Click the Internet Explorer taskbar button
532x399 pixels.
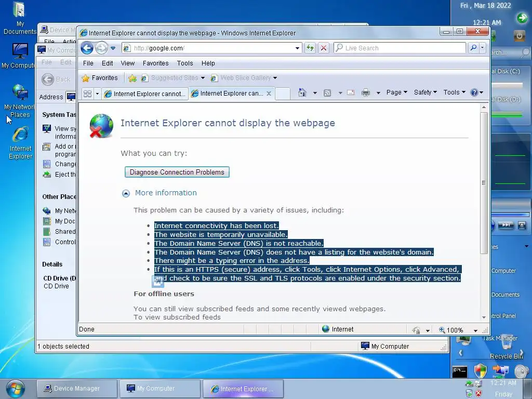pyautogui.click(x=243, y=389)
